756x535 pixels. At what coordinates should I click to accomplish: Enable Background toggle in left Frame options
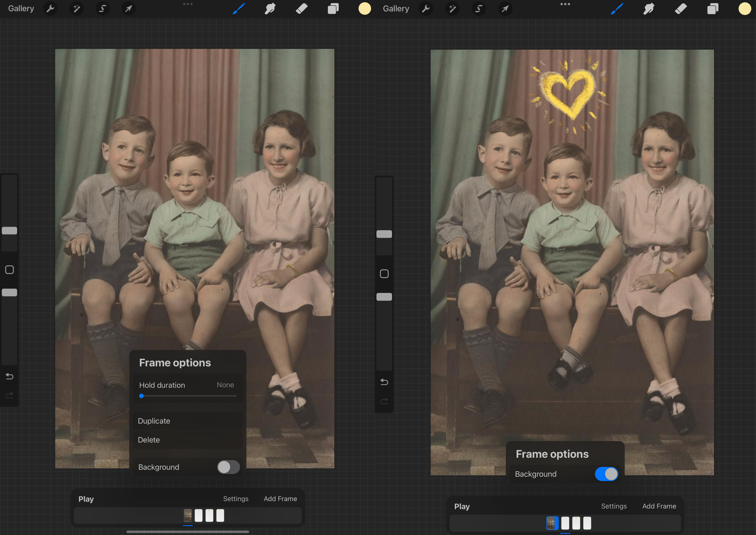click(x=228, y=467)
